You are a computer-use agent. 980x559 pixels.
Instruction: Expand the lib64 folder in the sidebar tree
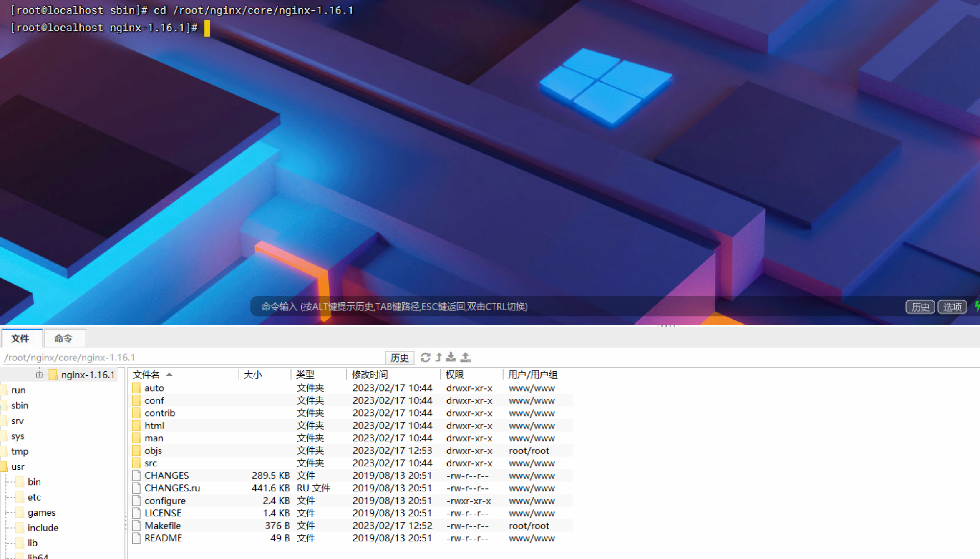pos(37,556)
